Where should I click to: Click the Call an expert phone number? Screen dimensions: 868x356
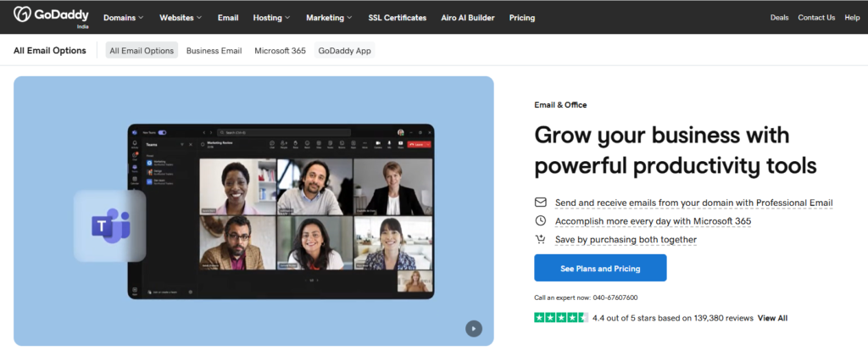pyautogui.click(x=615, y=298)
